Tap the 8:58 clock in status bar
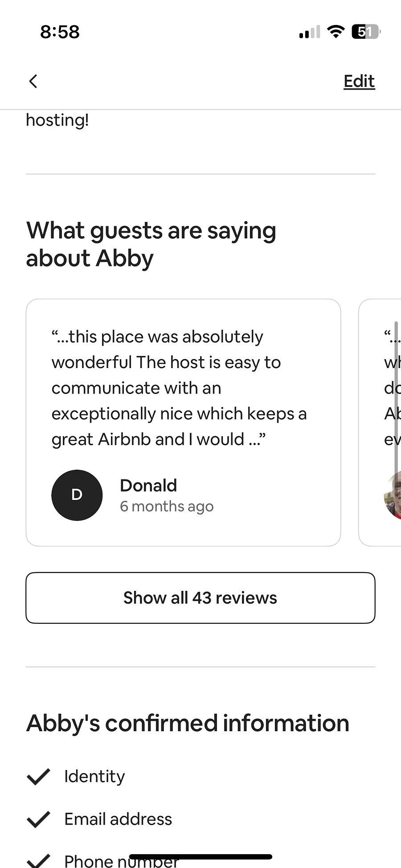 60,32
